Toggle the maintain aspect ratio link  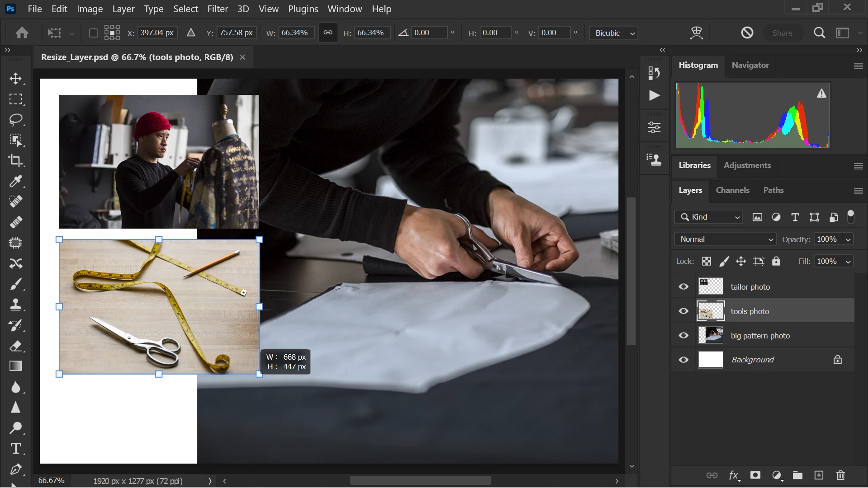[x=328, y=33]
